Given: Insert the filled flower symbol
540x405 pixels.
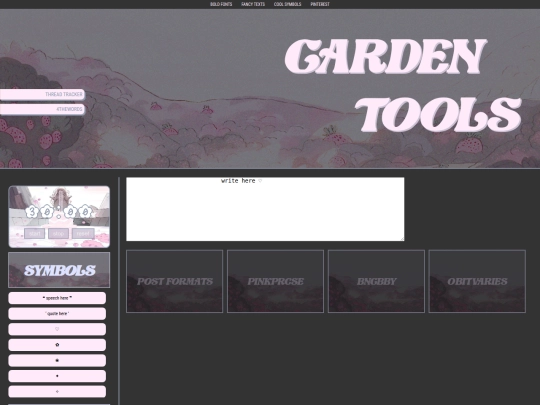Looking at the screenshot, I should click(57, 361).
